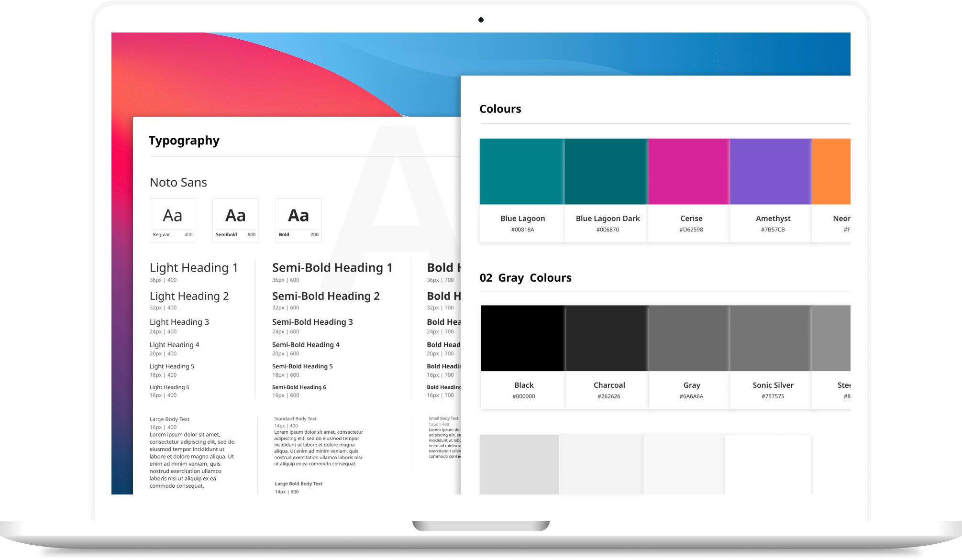Click the orange Neon swatch

831,172
